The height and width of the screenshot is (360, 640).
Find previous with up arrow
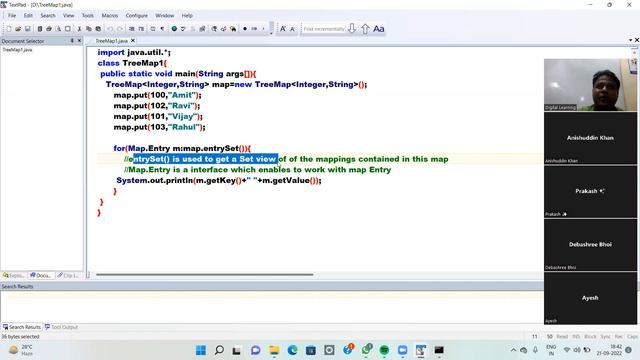(x=365, y=29)
